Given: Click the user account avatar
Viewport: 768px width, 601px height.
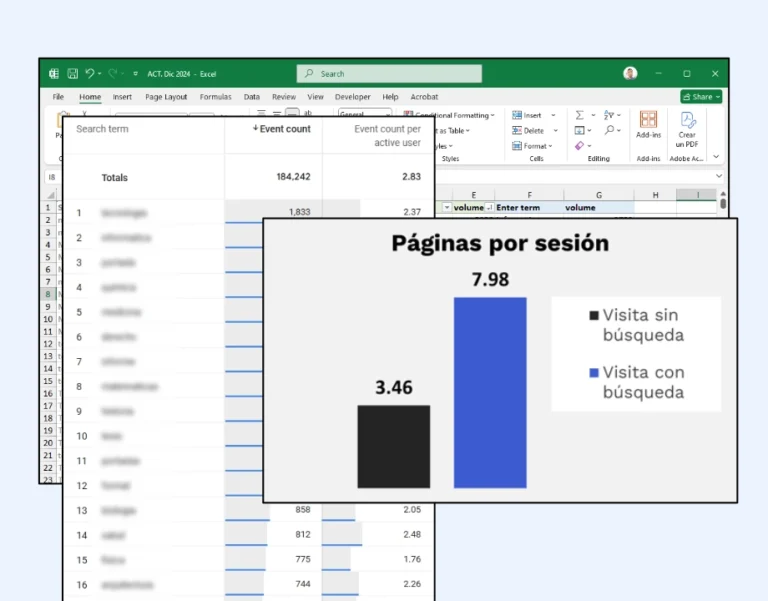Looking at the screenshot, I should click(x=630, y=74).
